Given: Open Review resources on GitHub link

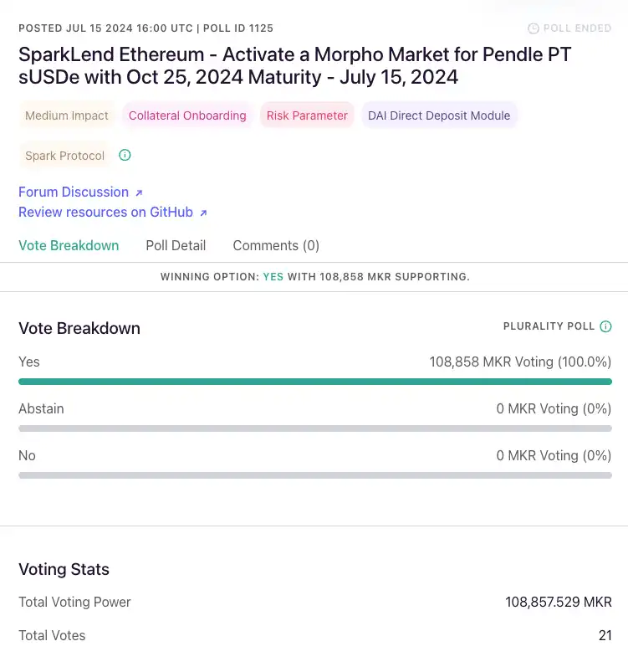Looking at the screenshot, I should point(105,212).
